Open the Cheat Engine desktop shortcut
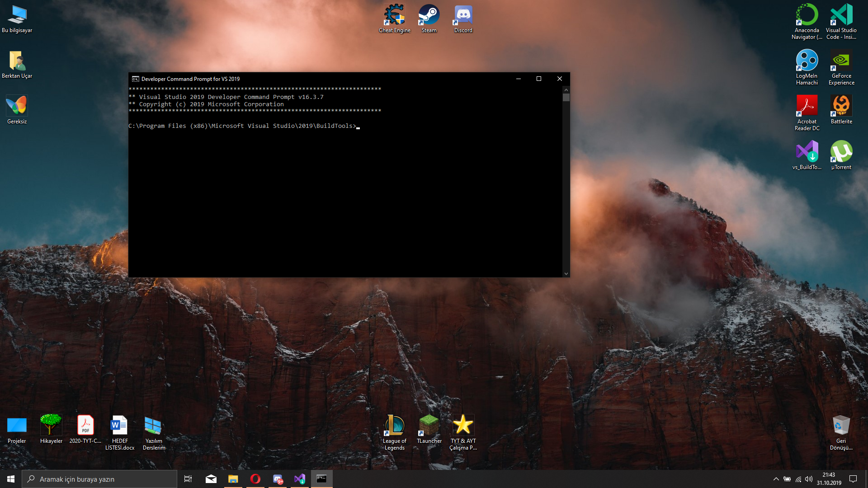Image resolution: width=868 pixels, height=488 pixels. (x=394, y=18)
